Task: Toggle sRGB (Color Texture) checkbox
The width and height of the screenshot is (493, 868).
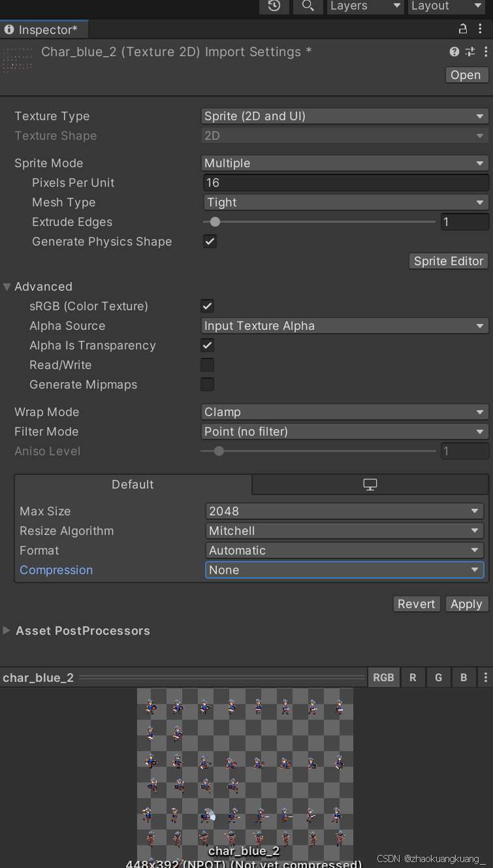Action: 207,306
